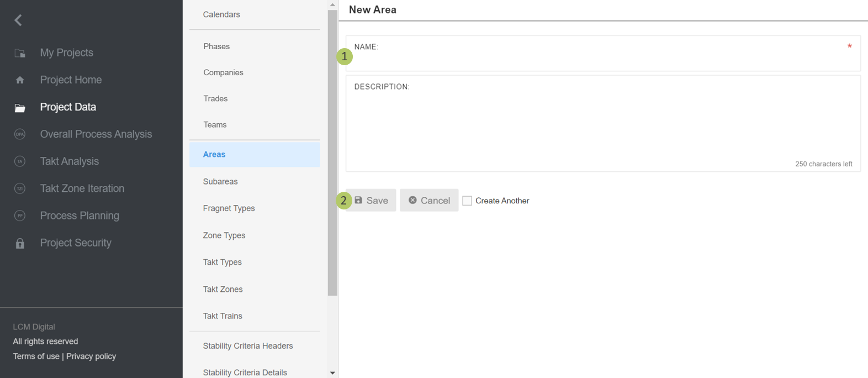This screenshot has height=378, width=868.
Task: Cancel creating the new area
Action: pyautogui.click(x=429, y=201)
